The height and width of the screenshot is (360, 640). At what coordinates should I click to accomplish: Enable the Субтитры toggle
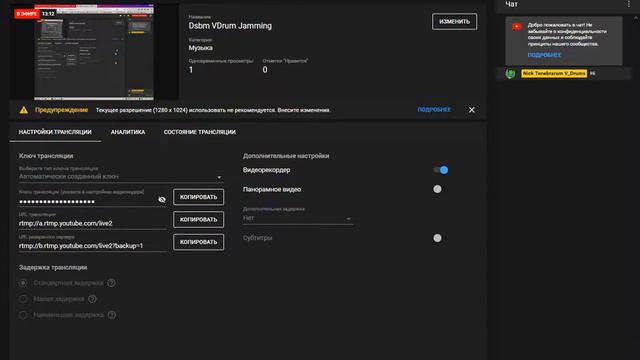click(437, 238)
